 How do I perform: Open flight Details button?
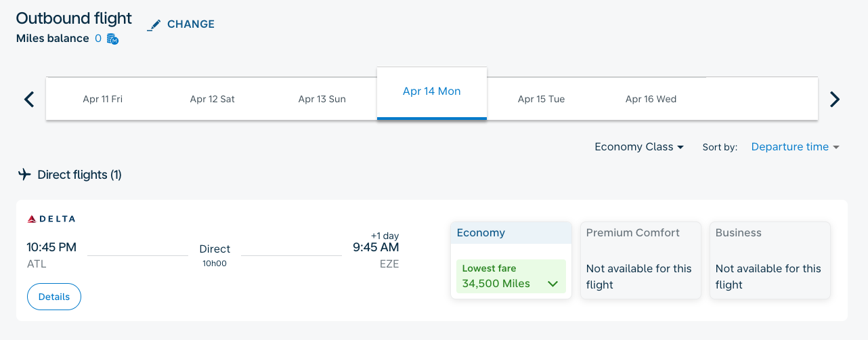pyautogui.click(x=54, y=297)
